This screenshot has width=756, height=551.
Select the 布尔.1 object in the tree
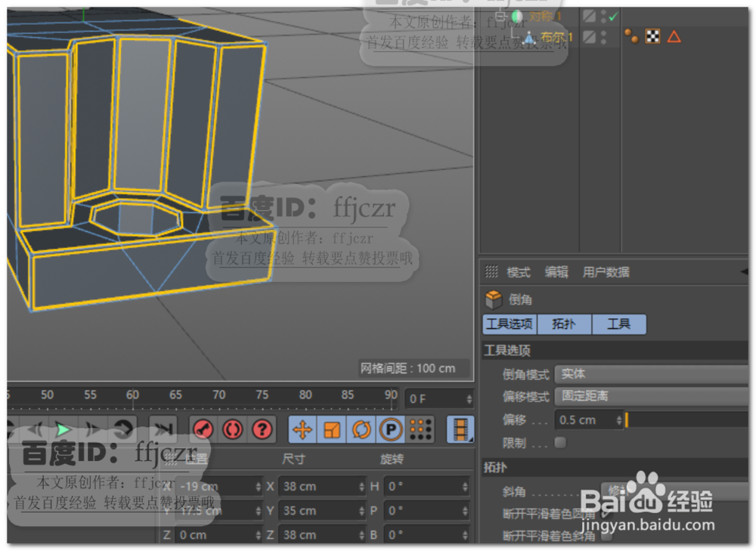pos(556,37)
